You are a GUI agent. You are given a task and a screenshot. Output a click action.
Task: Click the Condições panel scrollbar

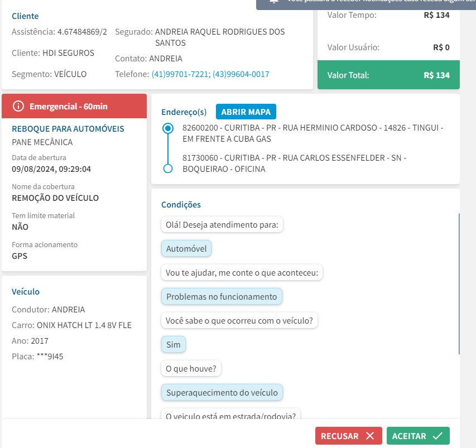(459, 284)
